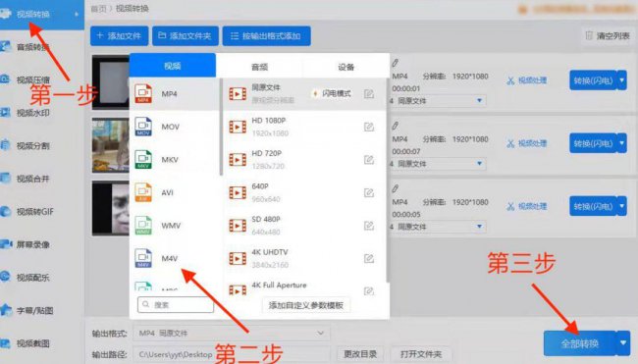638x364 pixels.
Task: Click 清空列表 to clear the list
Action: click(x=608, y=35)
